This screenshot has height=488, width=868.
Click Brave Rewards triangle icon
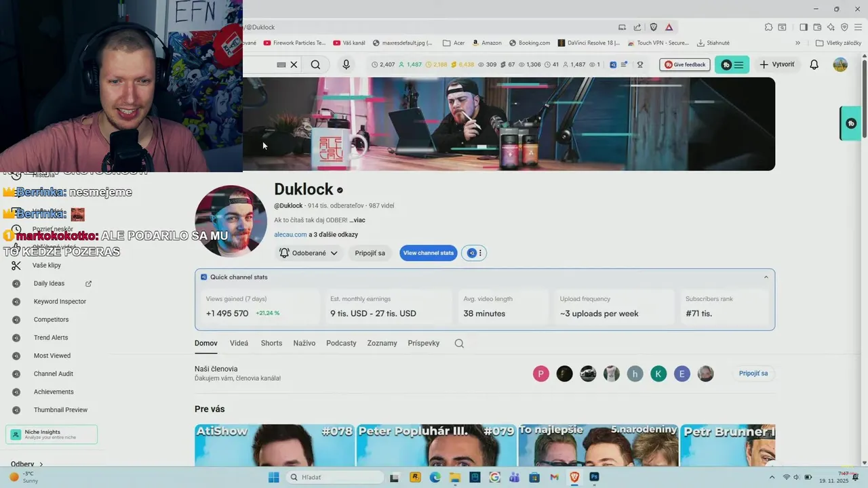click(x=669, y=27)
